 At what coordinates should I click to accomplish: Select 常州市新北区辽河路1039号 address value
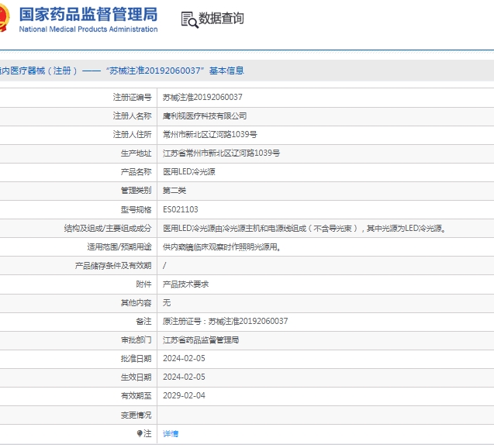pyautogui.click(x=210, y=134)
